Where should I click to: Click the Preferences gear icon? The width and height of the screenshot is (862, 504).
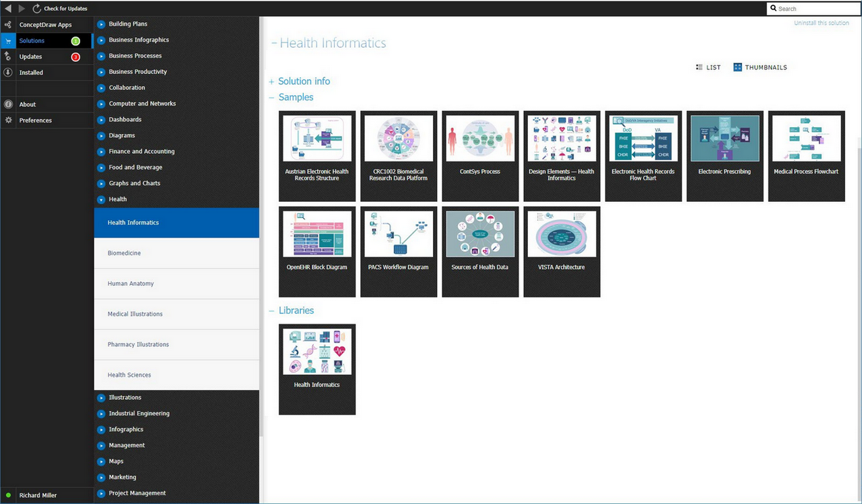coord(8,120)
